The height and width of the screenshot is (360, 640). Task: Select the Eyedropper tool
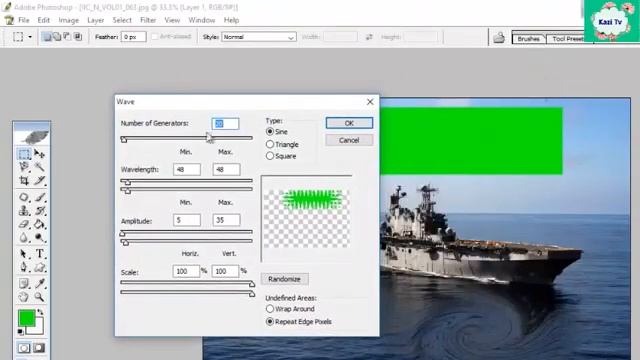[39, 284]
